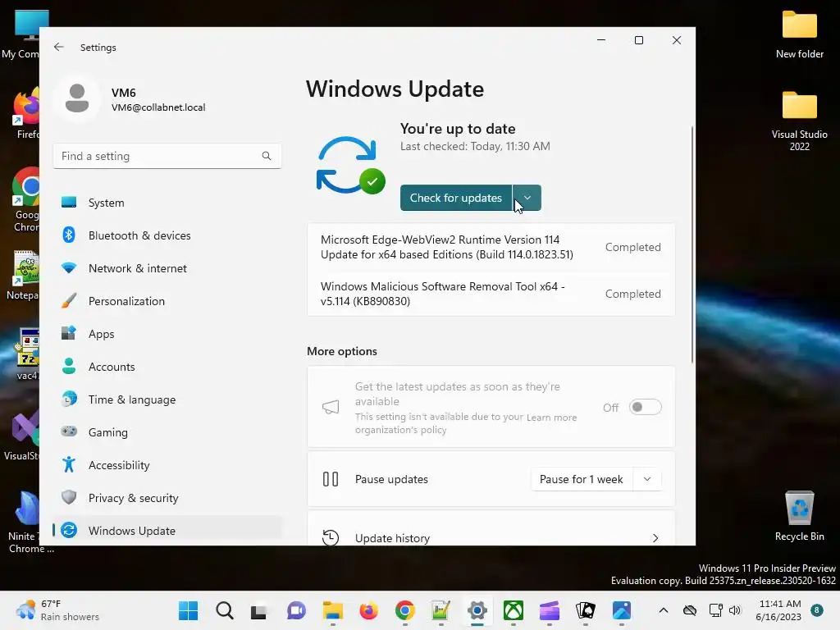This screenshot has height=630, width=840.
Task: Click the 'You're up to date' heading
Action: coord(458,129)
